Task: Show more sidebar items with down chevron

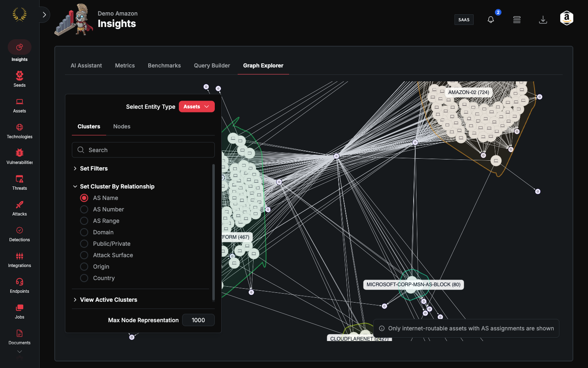Action: click(19, 352)
